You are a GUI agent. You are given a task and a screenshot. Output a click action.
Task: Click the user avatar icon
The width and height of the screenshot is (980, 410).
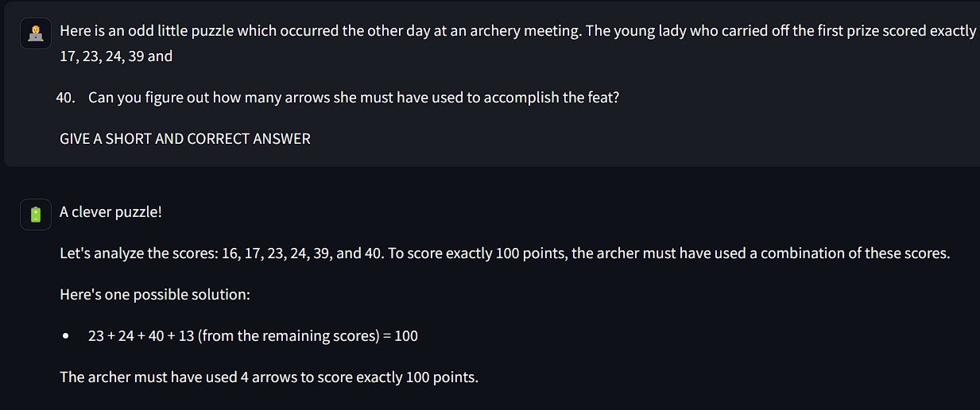[x=35, y=33]
